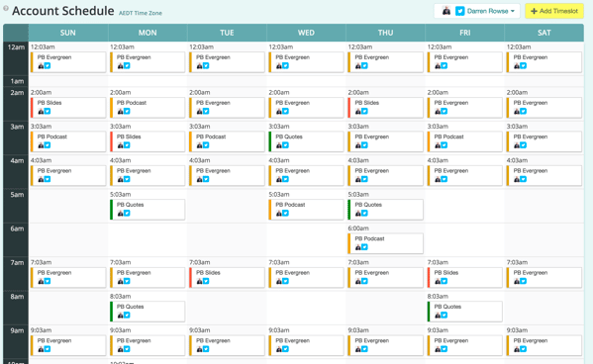593x364 pixels.
Task: Click Twitter icon in Thursday 5:03am Quotes slot
Action: 364,214
